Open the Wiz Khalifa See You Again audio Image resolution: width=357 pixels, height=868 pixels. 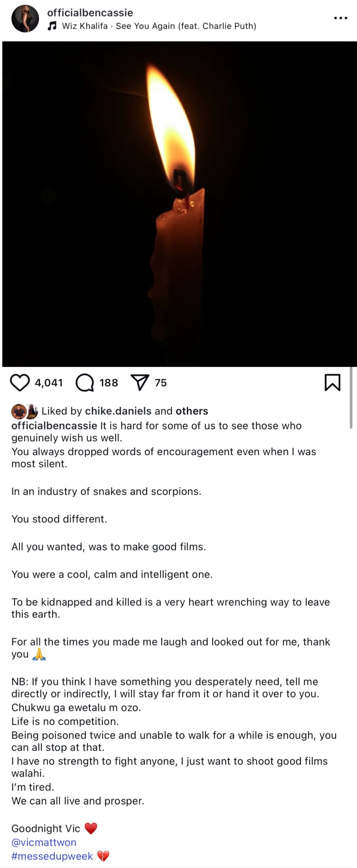coord(159,26)
